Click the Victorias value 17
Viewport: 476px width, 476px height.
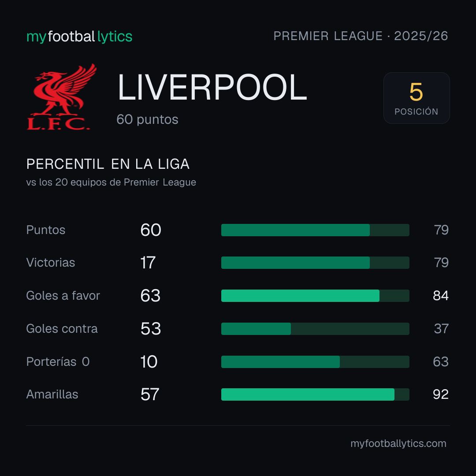(x=148, y=263)
